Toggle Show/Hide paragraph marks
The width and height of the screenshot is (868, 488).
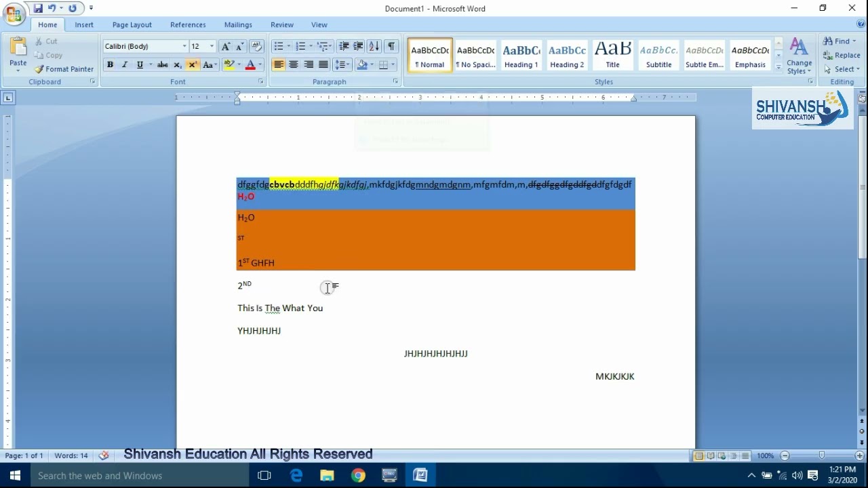pos(391,46)
